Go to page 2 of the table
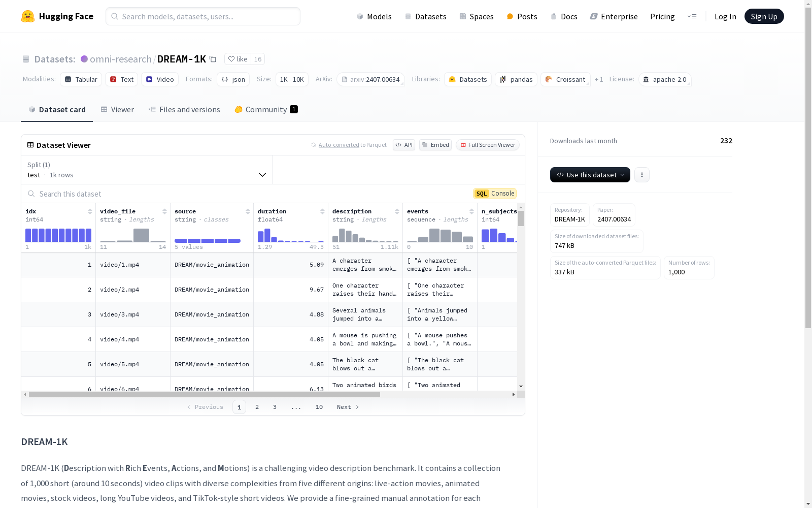 click(257, 407)
